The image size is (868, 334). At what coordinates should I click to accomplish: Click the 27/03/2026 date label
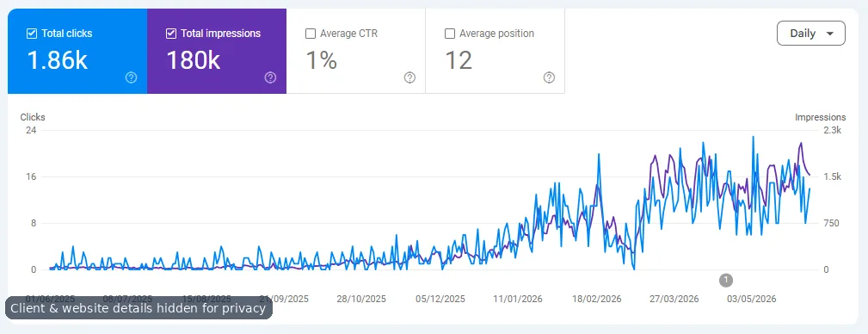[x=674, y=299]
